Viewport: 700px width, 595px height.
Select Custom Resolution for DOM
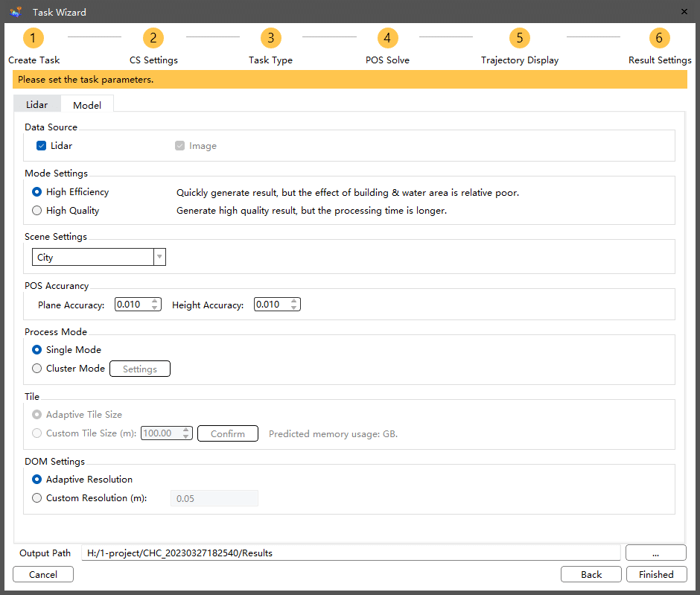coord(37,498)
